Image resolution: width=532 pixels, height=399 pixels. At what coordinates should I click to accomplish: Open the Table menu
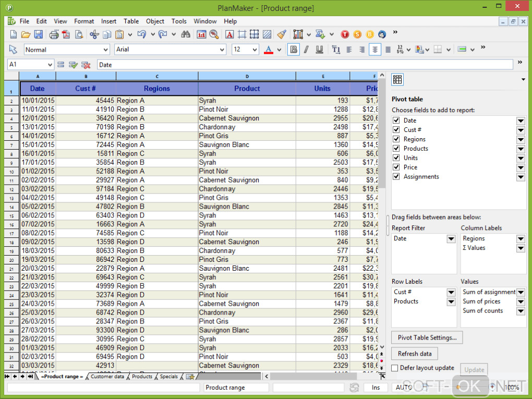pos(131,21)
